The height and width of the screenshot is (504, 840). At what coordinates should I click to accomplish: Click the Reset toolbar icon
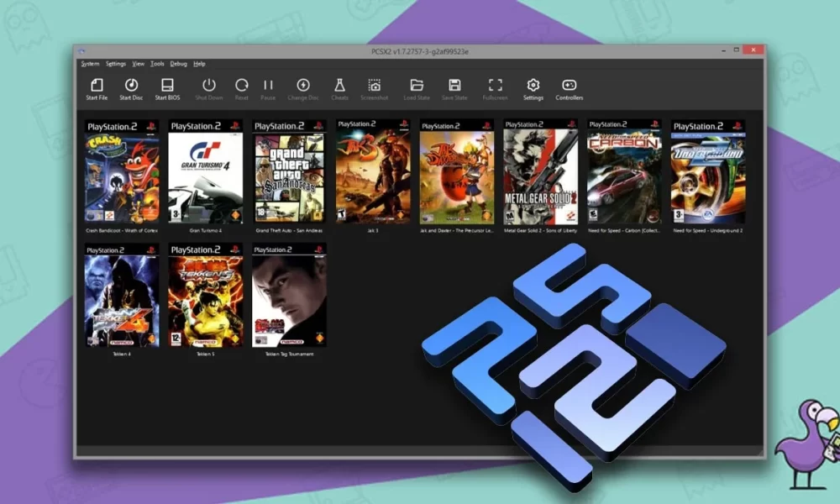coord(242,85)
